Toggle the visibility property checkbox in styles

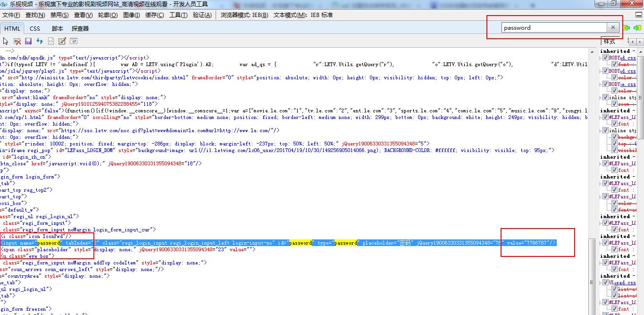(614, 150)
